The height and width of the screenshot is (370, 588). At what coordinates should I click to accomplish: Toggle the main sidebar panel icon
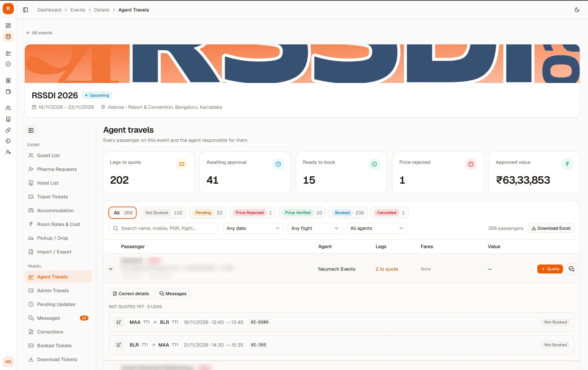click(x=26, y=10)
